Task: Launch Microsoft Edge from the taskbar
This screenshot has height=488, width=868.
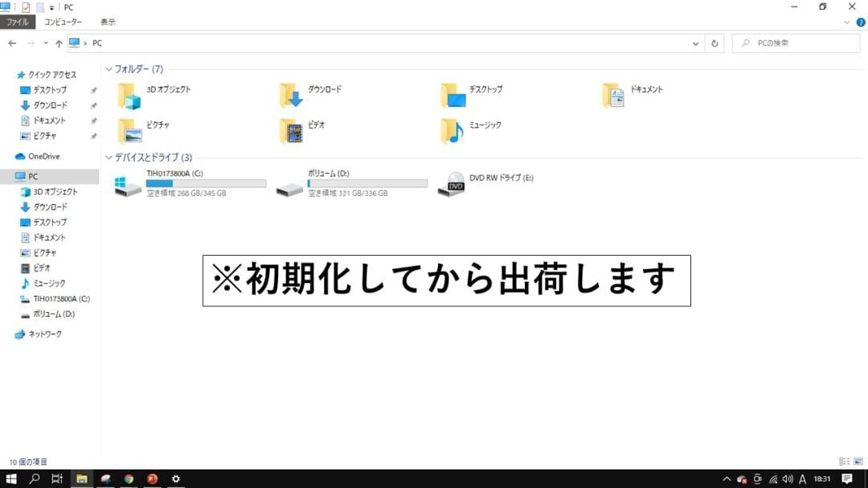Action: coord(105,478)
